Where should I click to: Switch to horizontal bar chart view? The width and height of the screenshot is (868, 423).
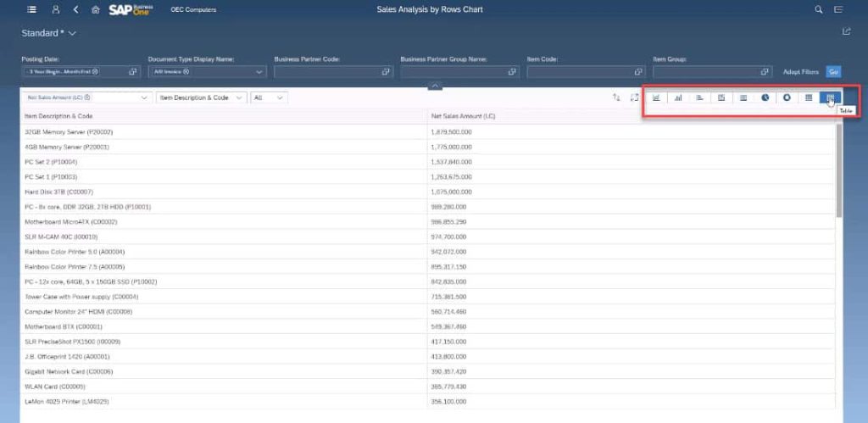point(699,97)
